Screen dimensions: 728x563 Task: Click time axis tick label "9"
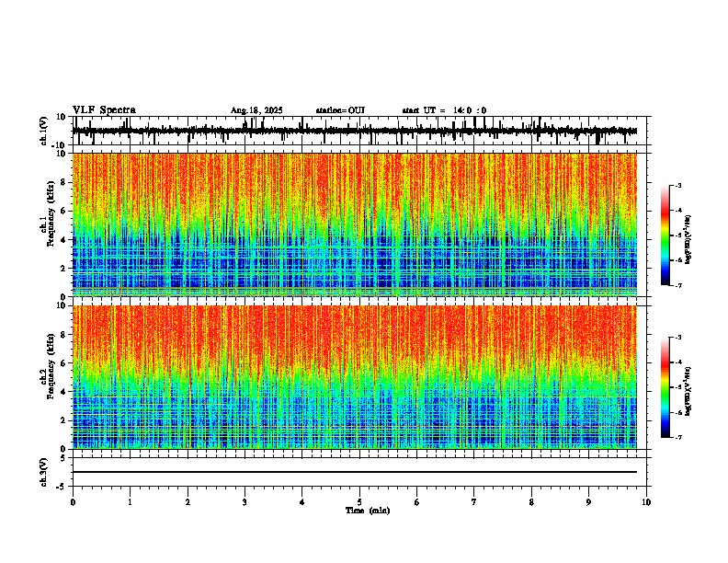tap(588, 502)
